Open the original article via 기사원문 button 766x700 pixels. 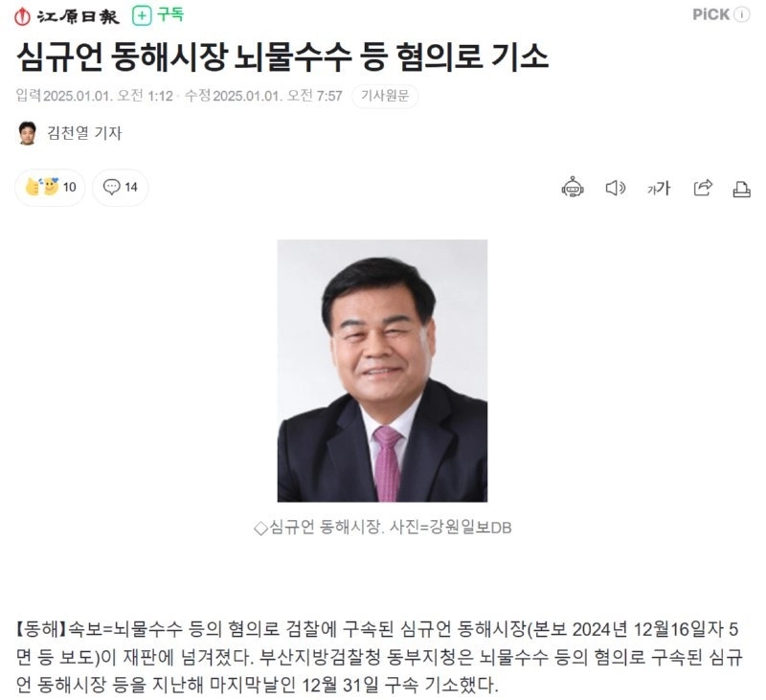[385, 96]
